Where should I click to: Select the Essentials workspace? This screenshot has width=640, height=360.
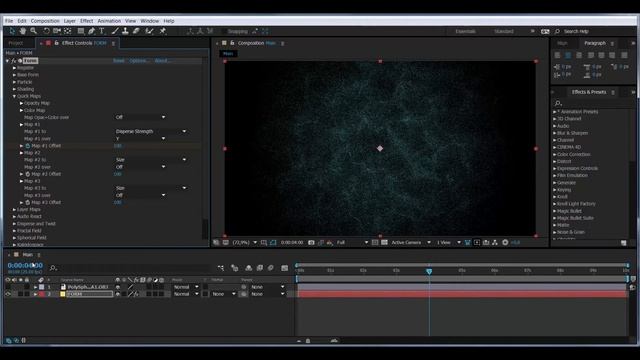465,31
